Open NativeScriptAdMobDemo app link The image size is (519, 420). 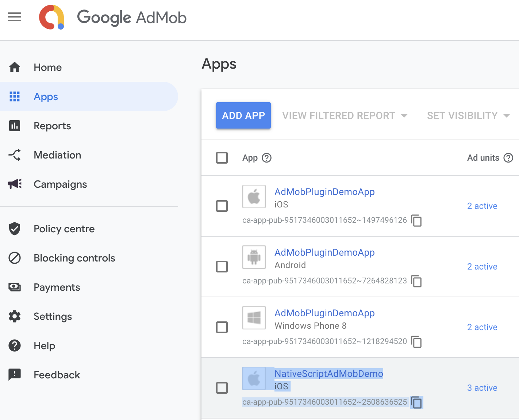pyautogui.click(x=329, y=374)
